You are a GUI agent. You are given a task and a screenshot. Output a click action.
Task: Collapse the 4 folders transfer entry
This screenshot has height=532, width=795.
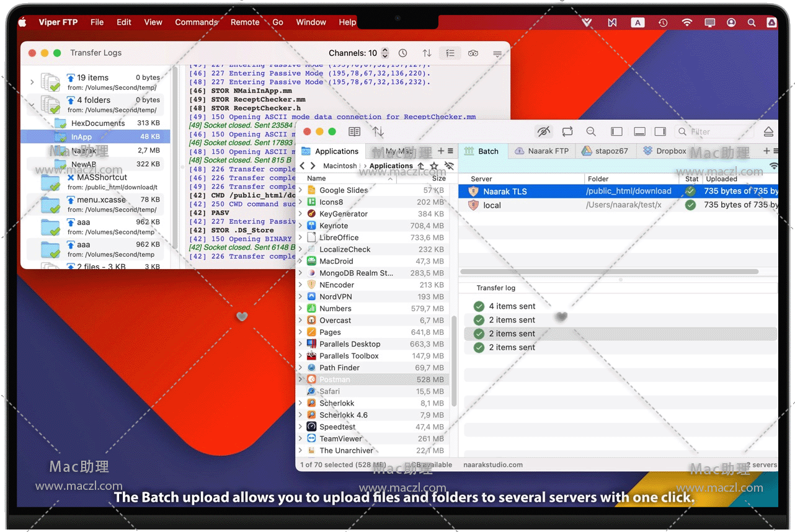coord(32,104)
